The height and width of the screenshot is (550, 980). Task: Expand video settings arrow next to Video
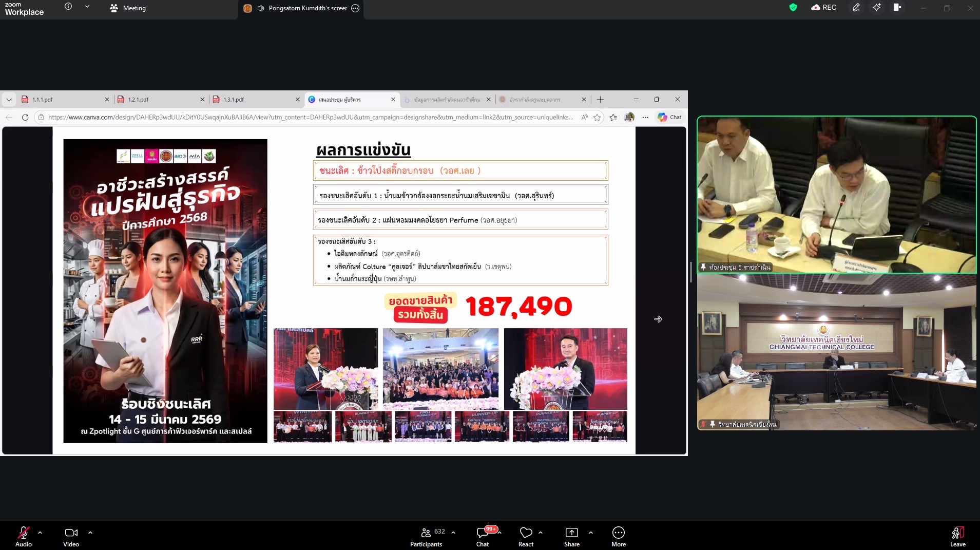tap(90, 533)
